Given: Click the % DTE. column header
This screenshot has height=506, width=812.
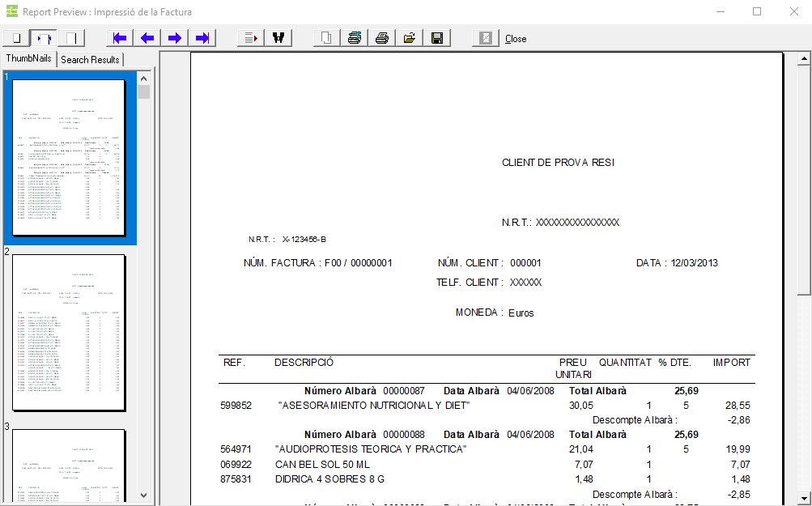Looking at the screenshot, I should pyautogui.click(x=674, y=363).
